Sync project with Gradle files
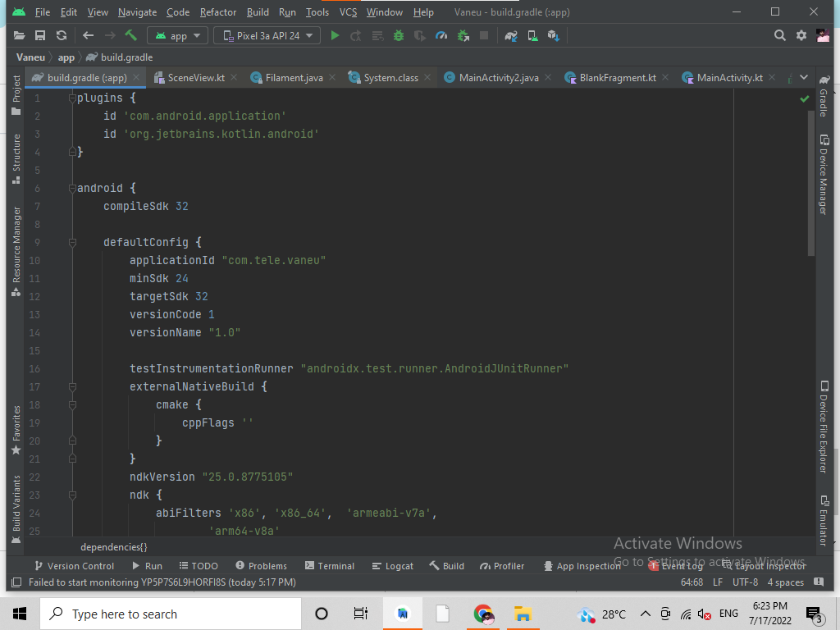 click(x=512, y=35)
